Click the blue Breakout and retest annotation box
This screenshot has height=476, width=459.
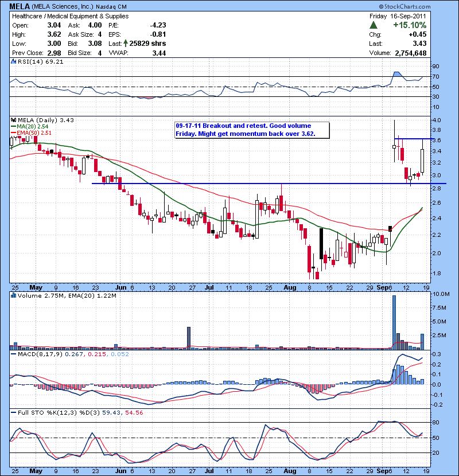click(252, 130)
